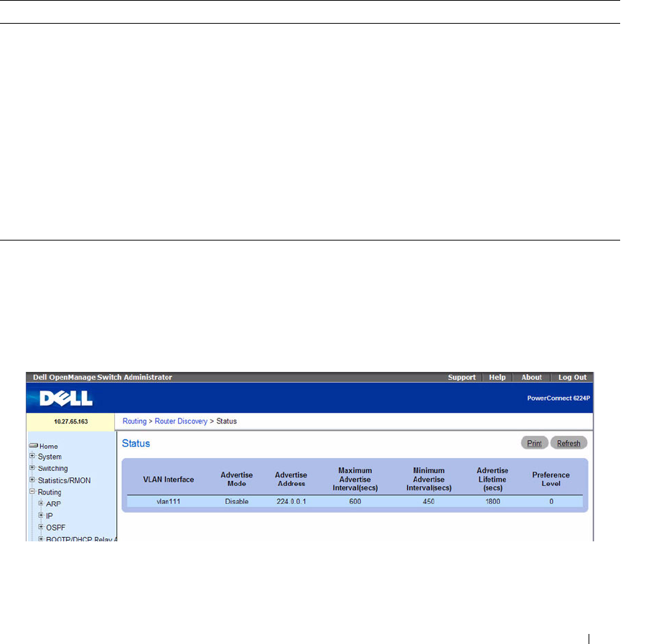Click the VLAN Interface column header

pos(168,479)
